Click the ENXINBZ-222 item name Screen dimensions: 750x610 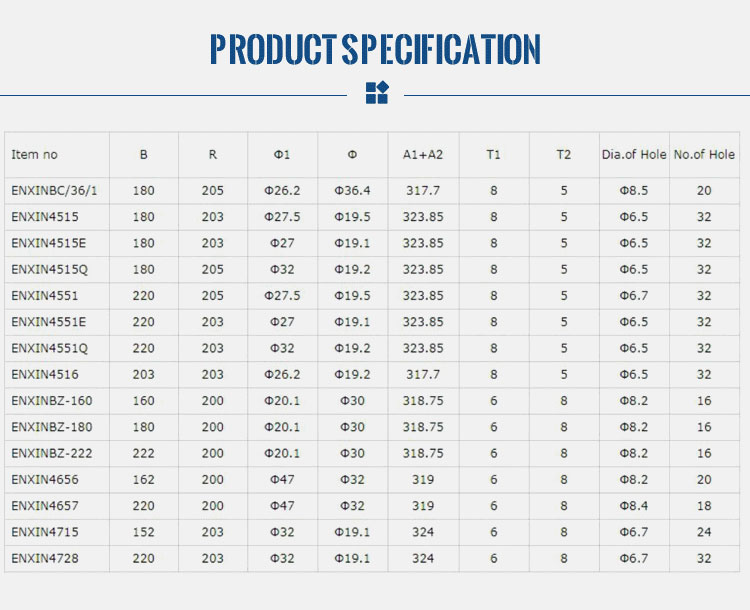click(x=52, y=453)
